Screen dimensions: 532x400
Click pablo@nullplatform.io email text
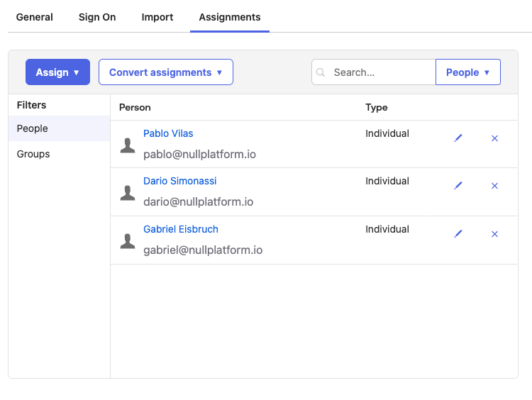click(199, 155)
